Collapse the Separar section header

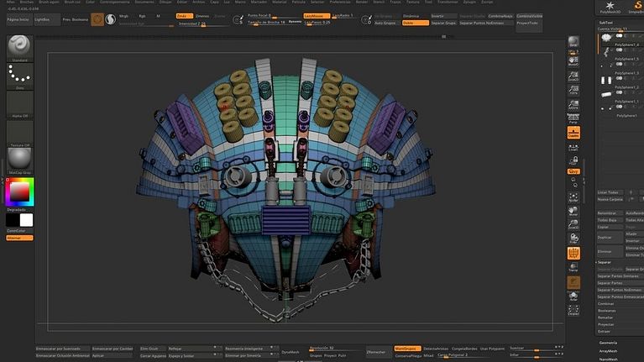pos(605,262)
